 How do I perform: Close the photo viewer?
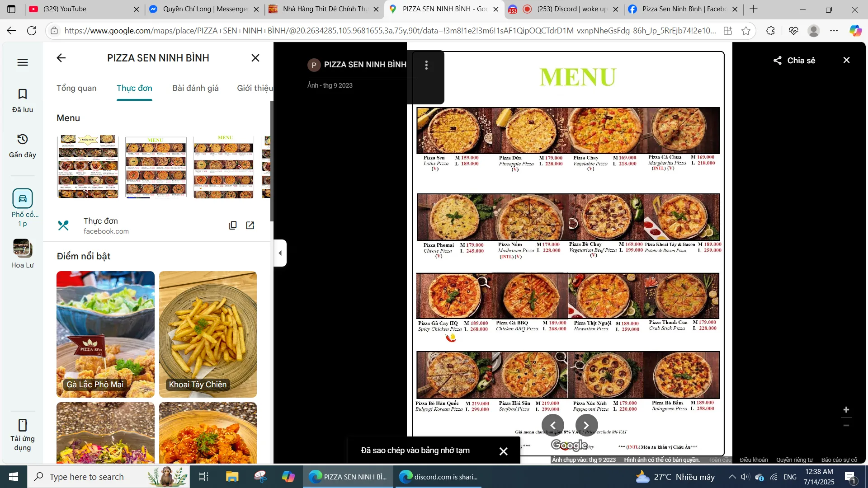pos(847,60)
